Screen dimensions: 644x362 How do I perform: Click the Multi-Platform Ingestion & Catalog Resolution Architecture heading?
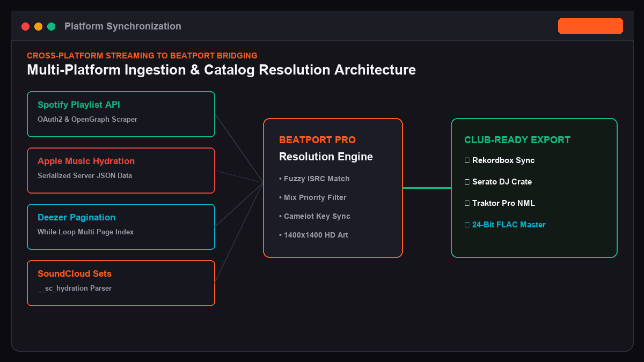click(221, 70)
